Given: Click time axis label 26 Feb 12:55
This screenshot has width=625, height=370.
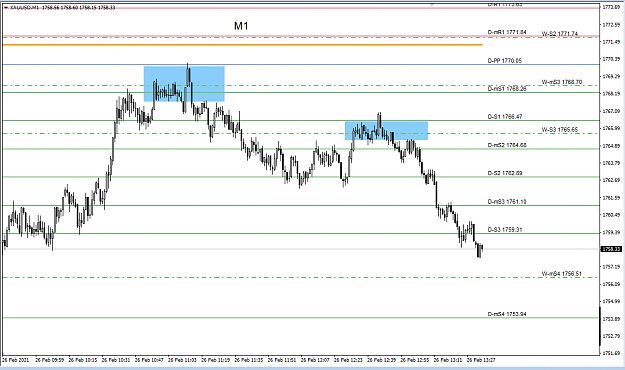Looking at the screenshot, I should [415, 360].
